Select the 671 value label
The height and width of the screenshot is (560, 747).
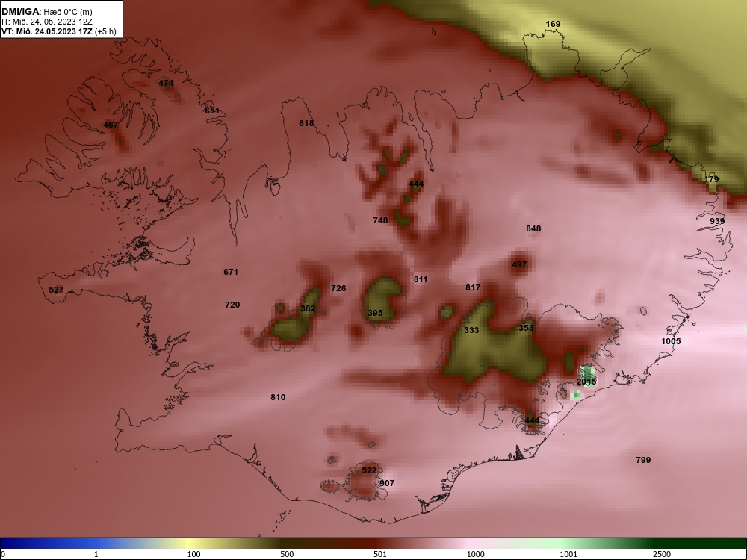[x=231, y=272]
